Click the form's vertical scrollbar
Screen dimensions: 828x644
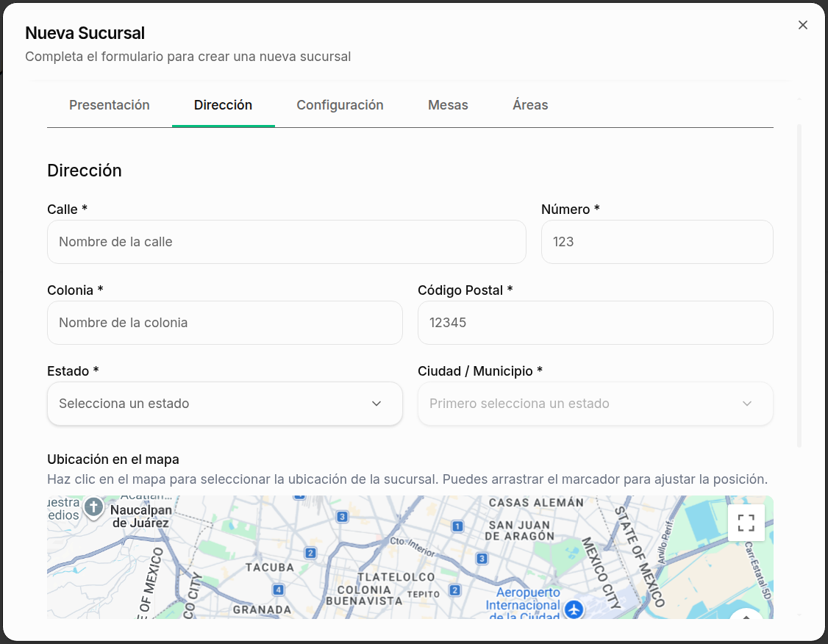pos(800,285)
